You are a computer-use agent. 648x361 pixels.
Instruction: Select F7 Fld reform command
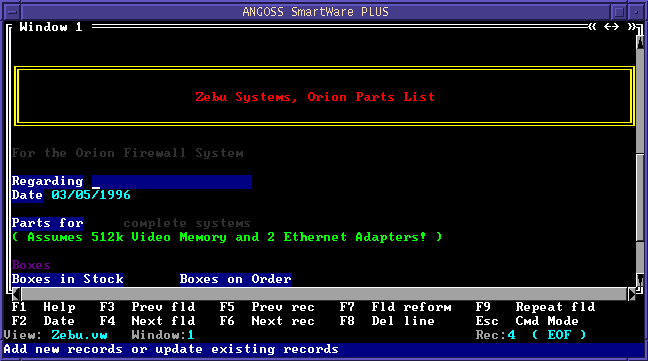395,307
